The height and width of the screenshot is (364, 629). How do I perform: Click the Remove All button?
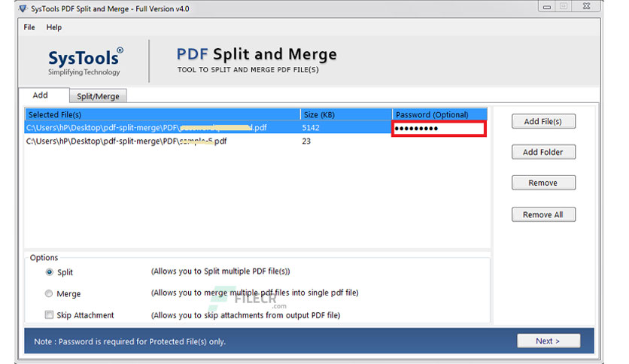pyautogui.click(x=543, y=214)
